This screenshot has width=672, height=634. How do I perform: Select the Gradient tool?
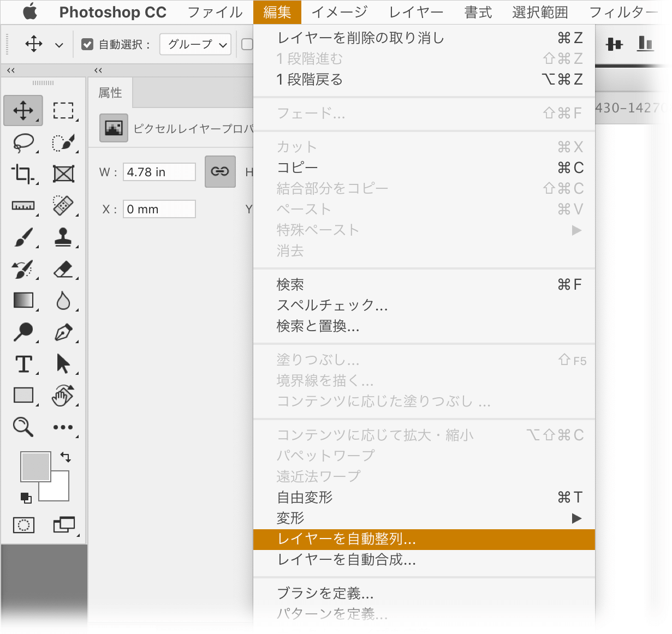pos(23,301)
